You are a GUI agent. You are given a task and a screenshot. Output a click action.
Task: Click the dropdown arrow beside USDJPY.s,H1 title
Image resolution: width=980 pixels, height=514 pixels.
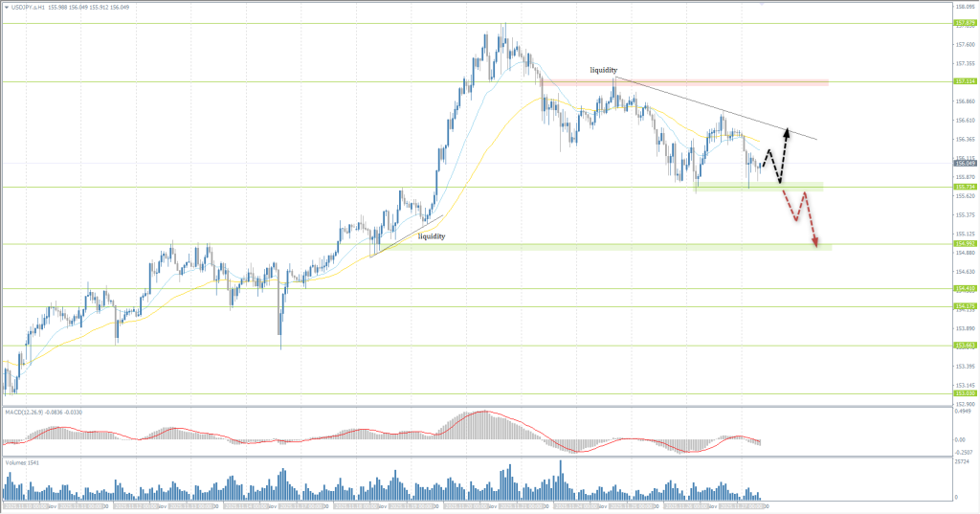coord(6,6)
